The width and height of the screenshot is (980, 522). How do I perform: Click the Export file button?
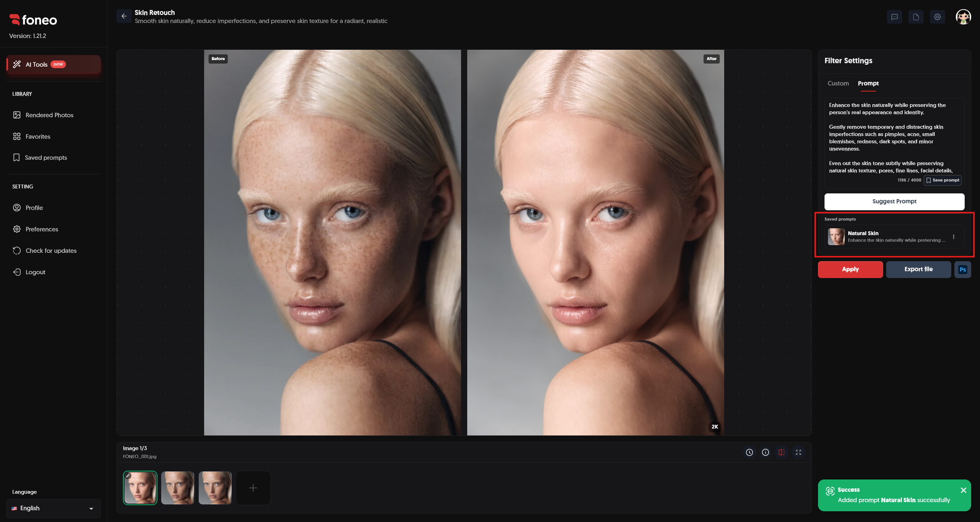918,269
